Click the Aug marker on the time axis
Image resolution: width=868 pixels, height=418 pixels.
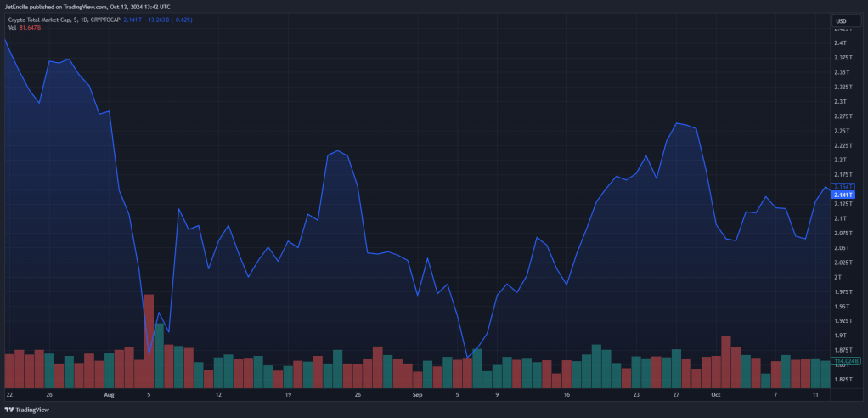[109, 395]
